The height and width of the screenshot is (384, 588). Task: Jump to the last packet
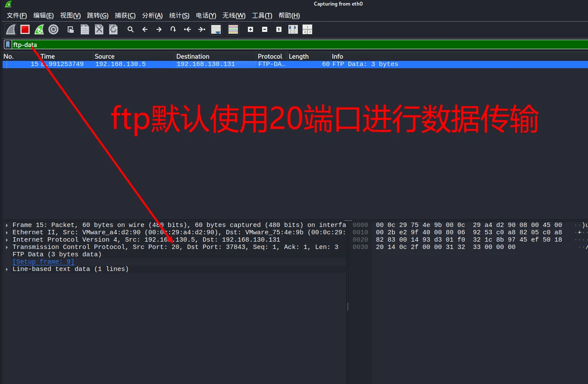click(x=202, y=29)
